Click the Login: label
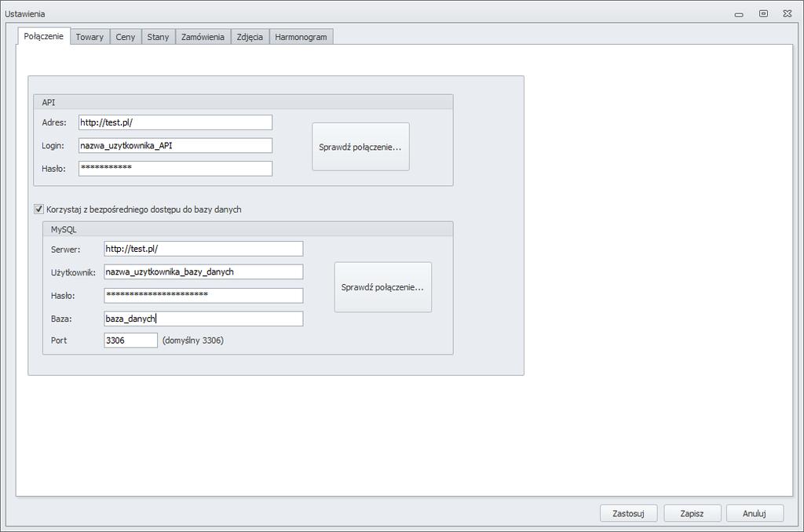The image size is (804, 532). point(53,146)
